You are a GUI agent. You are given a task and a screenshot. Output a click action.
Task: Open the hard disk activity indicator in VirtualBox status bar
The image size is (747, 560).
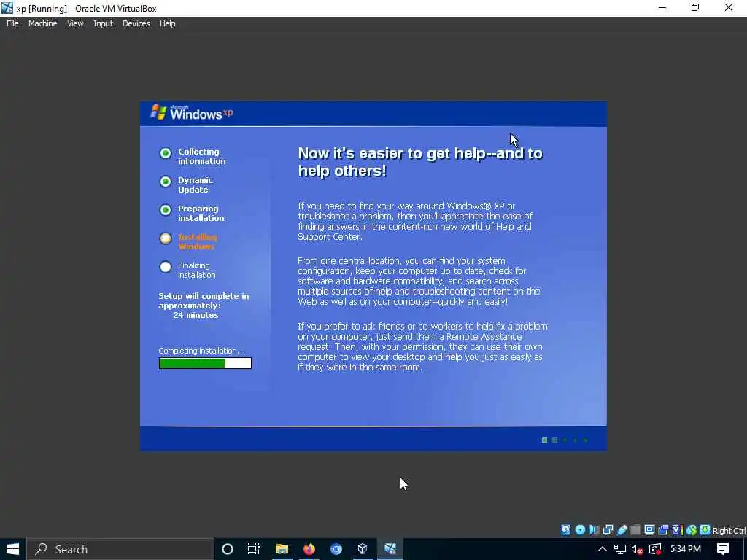point(565,530)
